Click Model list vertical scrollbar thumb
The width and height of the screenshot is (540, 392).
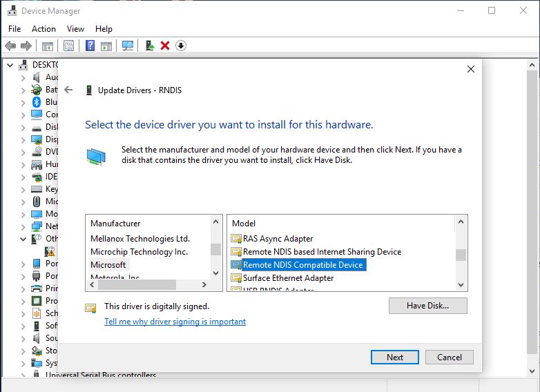(x=461, y=255)
